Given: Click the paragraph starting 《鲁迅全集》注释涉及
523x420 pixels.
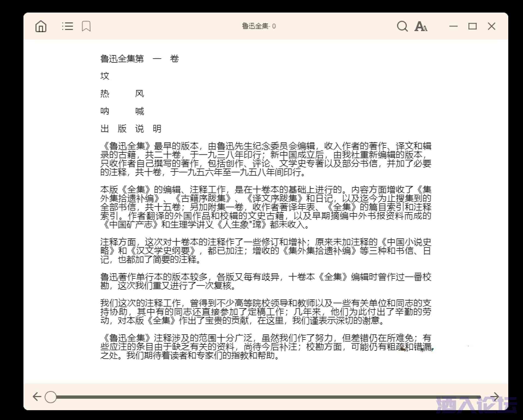Looking at the screenshot, I should click(266, 347).
